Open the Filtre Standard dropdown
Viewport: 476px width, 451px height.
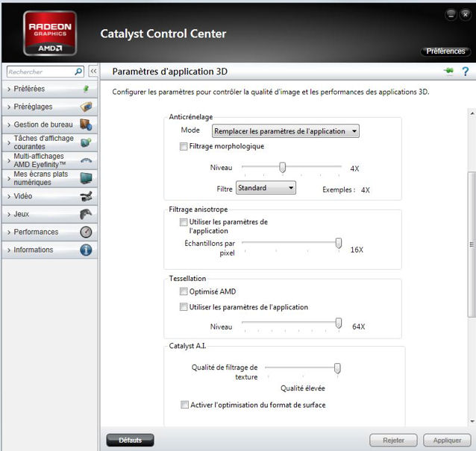point(266,188)
